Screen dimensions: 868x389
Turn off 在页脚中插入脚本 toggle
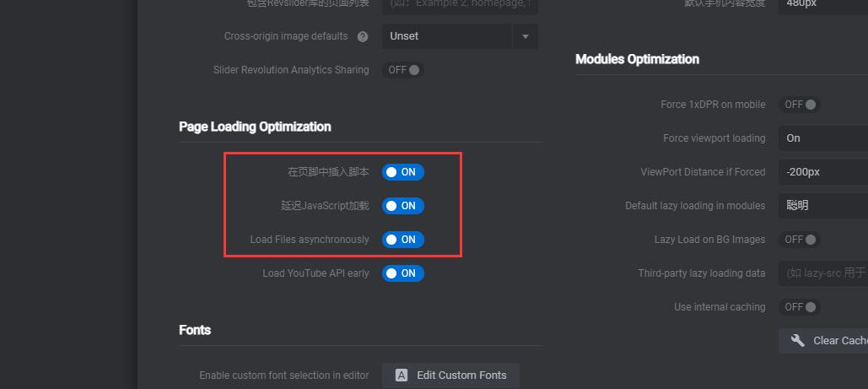403,172
